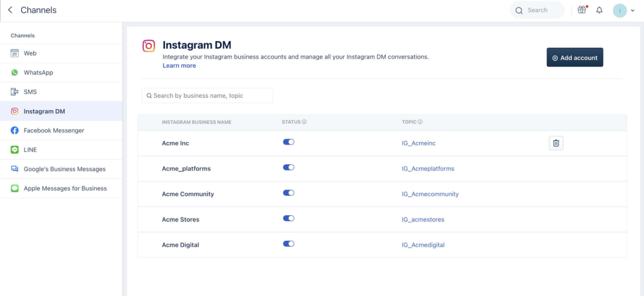This screenshot has height=296, width=644.
Task: Open the notifications bell
Action: click(x=599, y=10)
